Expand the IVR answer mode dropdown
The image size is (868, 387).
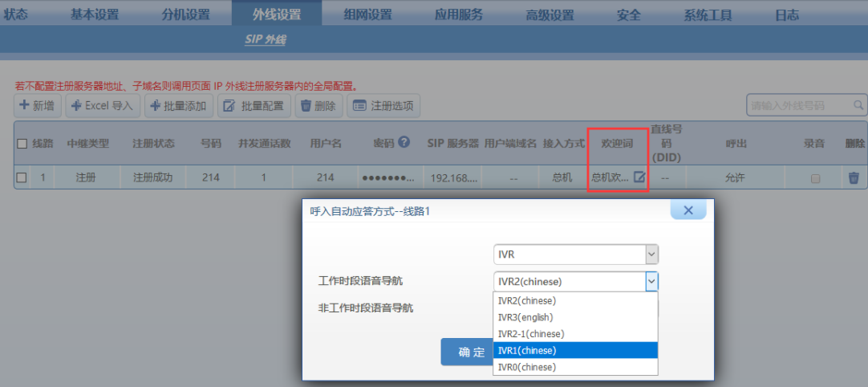click(x=651, y=255)
